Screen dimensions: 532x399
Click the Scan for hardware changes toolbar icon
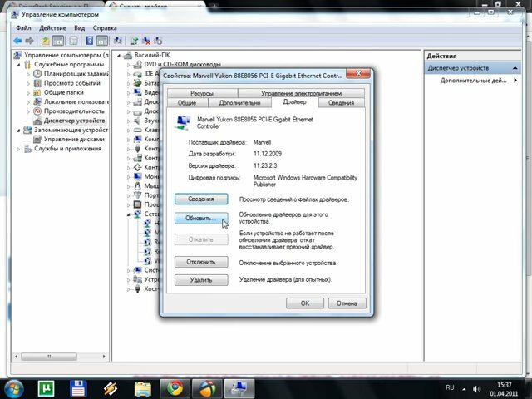(x=118, y=41)
